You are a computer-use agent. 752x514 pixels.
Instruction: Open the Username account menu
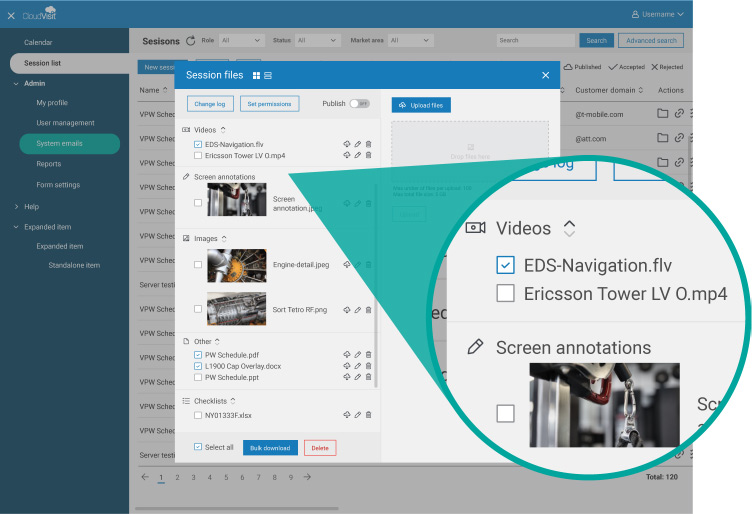coord(658,14)
